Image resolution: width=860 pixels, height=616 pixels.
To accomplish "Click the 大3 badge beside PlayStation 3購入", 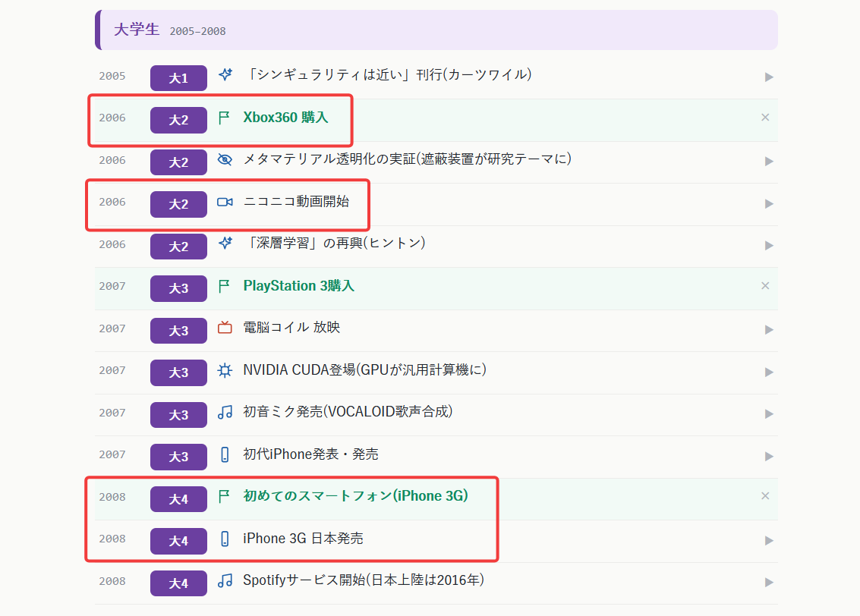I will [179, 288].
